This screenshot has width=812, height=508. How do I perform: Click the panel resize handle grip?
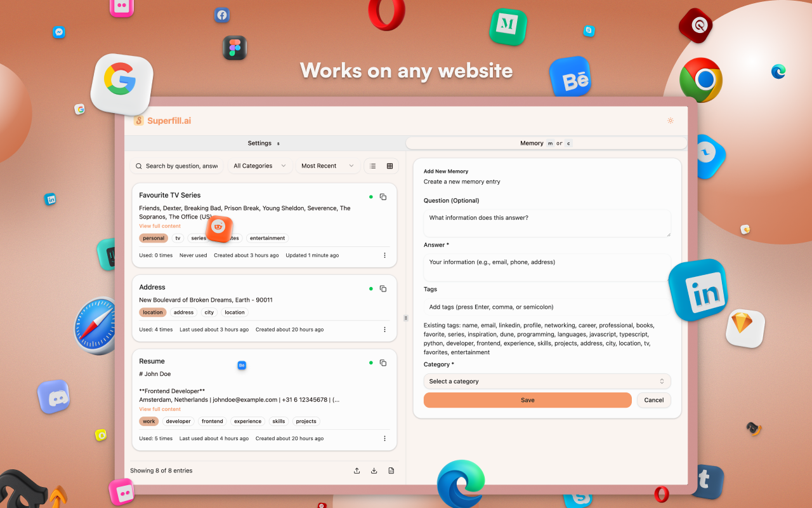click(405, 317)
